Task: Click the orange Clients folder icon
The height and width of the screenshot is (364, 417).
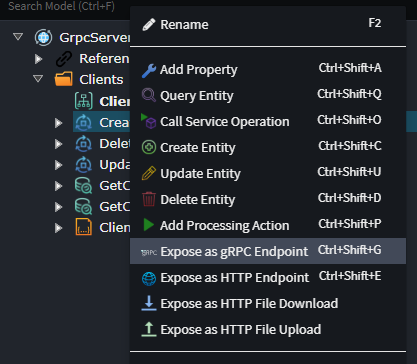Action: 64,79
